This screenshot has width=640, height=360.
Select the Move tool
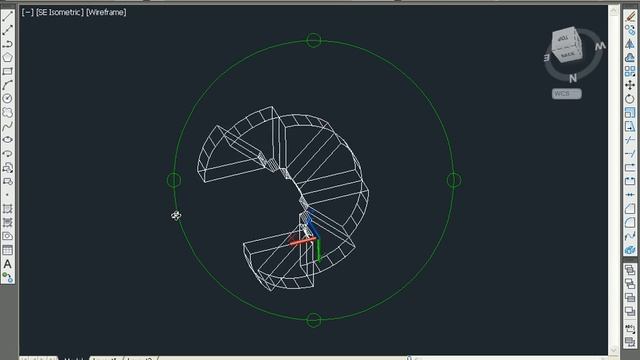point(630,85)
